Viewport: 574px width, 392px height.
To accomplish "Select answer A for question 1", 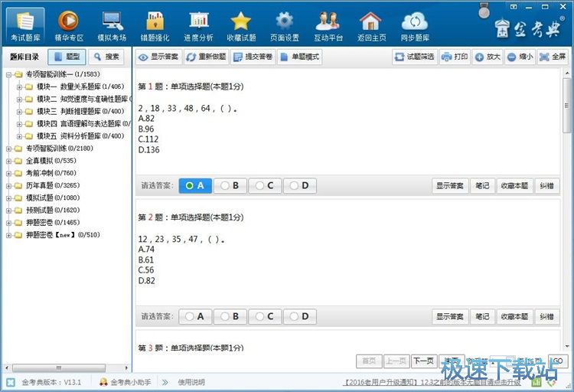I will coord(195,186).
